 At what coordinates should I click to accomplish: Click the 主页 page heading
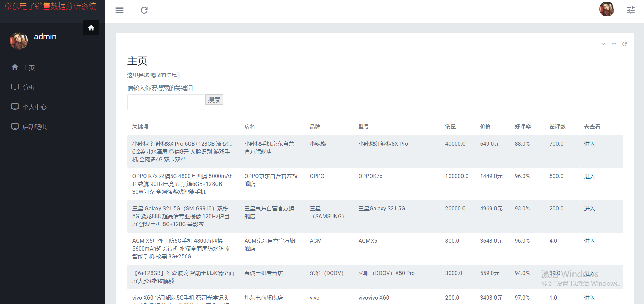(138, 61)
